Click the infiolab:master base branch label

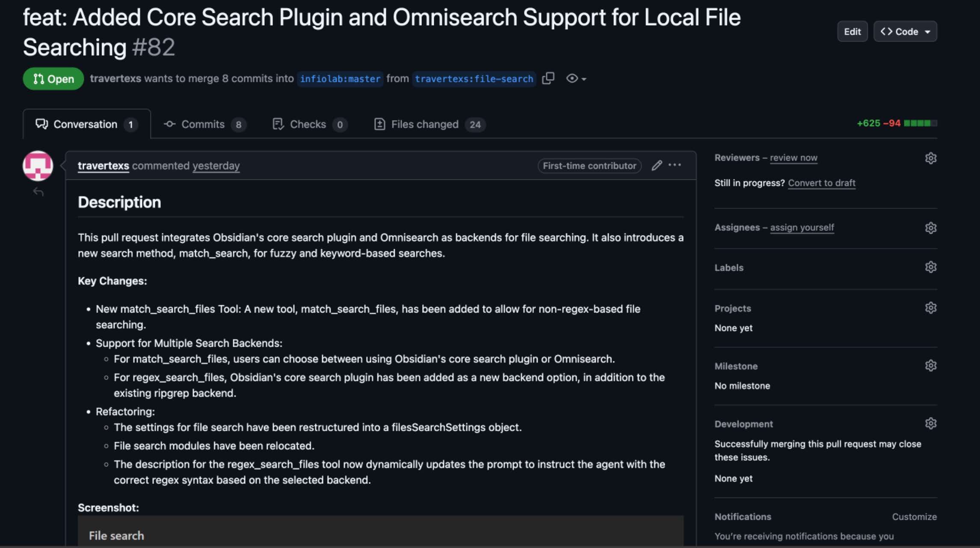pyautogui.click(x=340, y=79)
